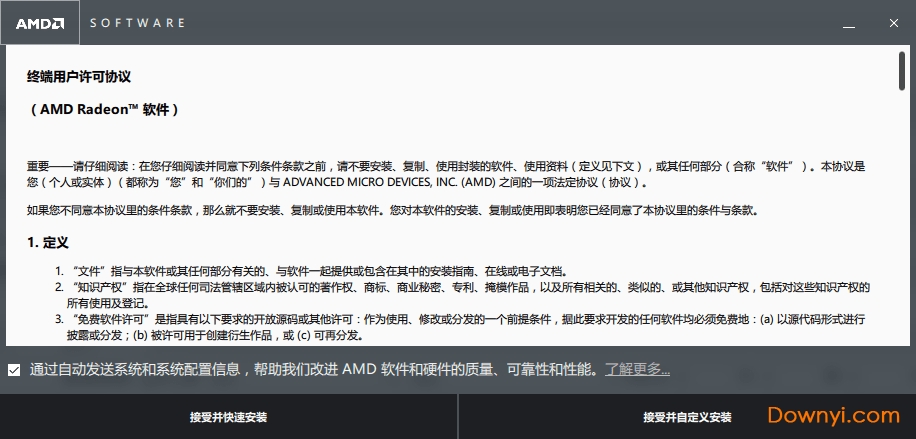
Task: Click the “知识产权” definition list item
Action: click(463, 295)
